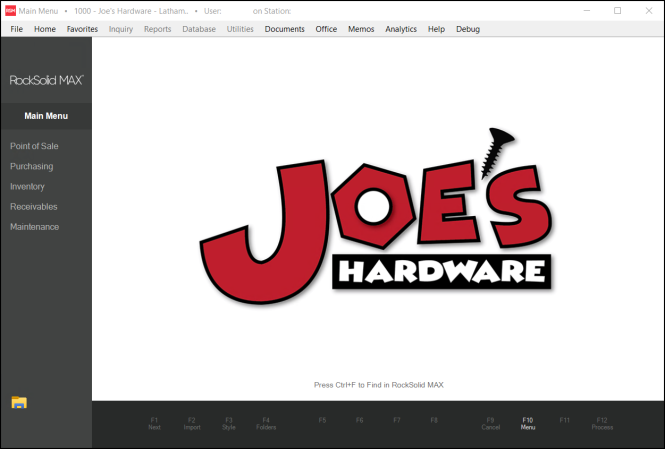
Task: Click the F6 function key
Action: (x=360, y=420)
